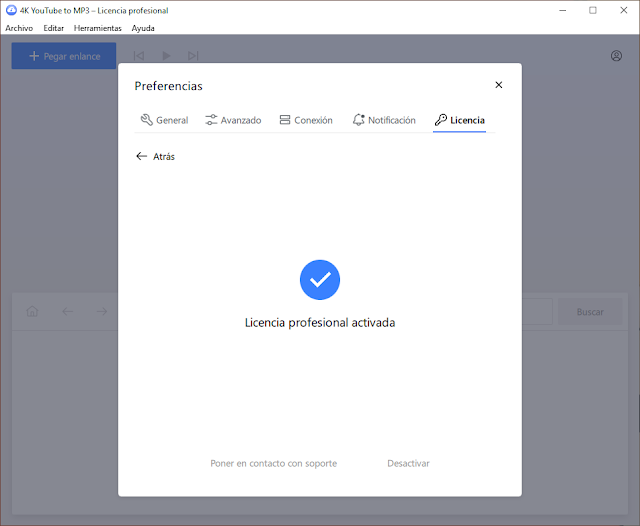Open the Ayuda menu
Image resolution: width=640 pixels, height=526 pixels.
[143, 28]
